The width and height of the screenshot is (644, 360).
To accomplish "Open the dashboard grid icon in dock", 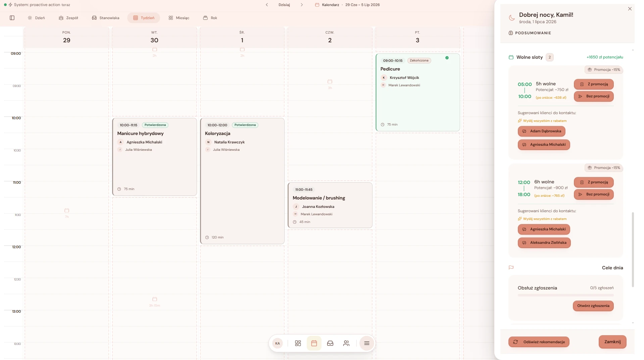I will coord(298,343).
